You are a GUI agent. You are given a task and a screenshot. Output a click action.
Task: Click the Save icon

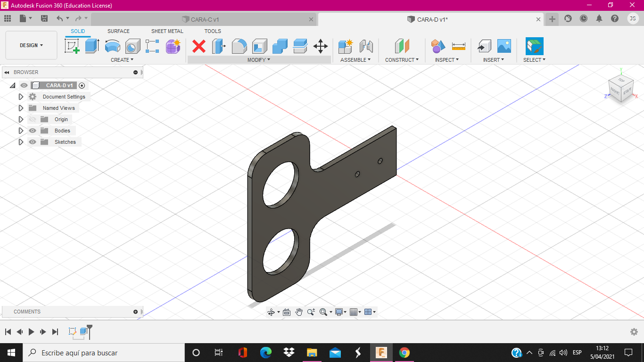click(44, 18)
